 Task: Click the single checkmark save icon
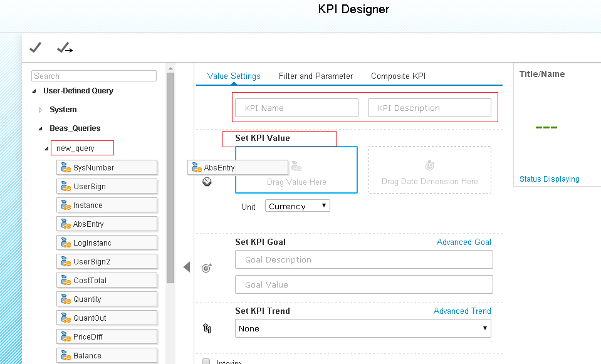coord(35,47)
